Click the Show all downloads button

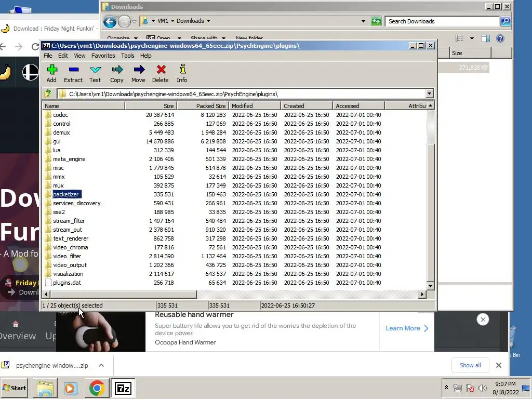point(470,365)
